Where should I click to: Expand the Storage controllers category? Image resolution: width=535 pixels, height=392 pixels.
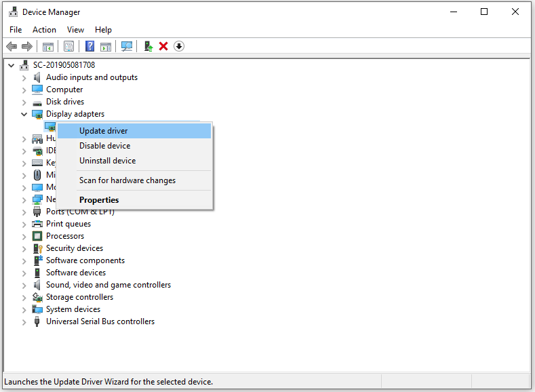24,298
